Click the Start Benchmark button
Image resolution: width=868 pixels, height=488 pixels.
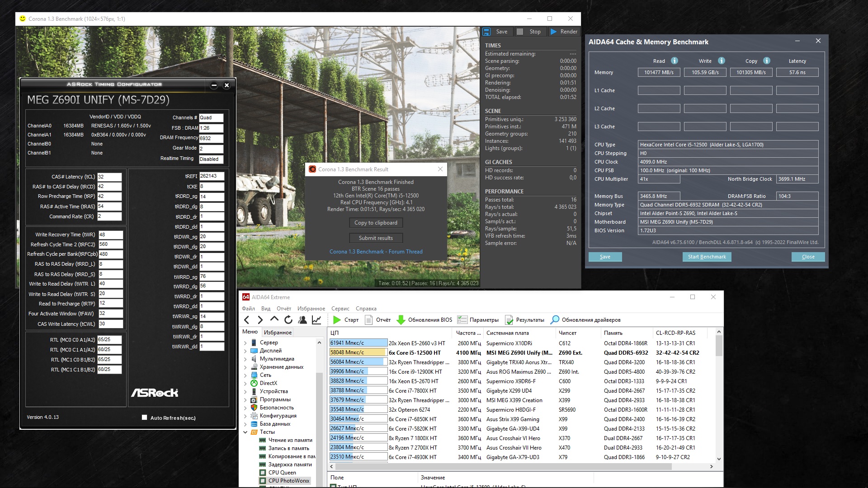(x=707, y=257)
